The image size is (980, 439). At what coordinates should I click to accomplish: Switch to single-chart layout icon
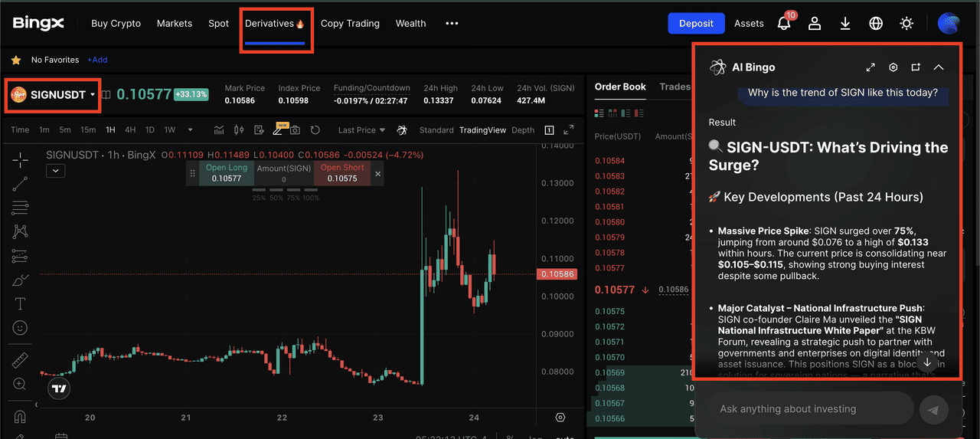(x=549, y=130)
